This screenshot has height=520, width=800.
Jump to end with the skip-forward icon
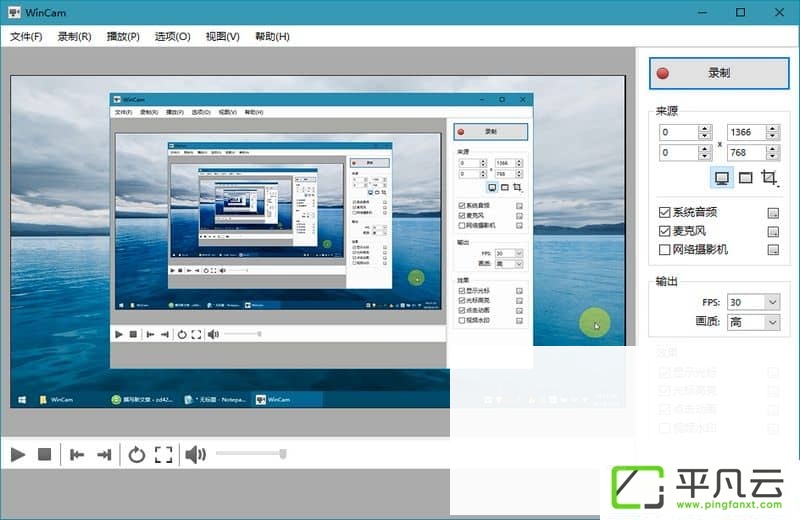pos(104,454)
